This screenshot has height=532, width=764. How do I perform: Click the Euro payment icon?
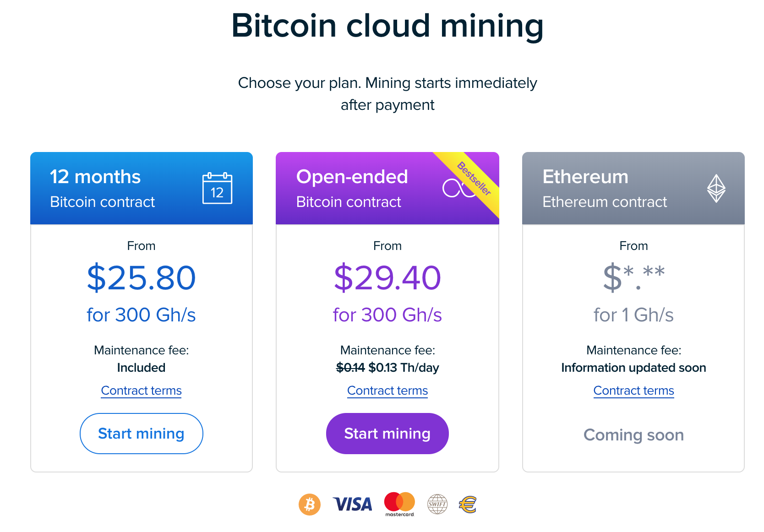(x=468, y=505)
